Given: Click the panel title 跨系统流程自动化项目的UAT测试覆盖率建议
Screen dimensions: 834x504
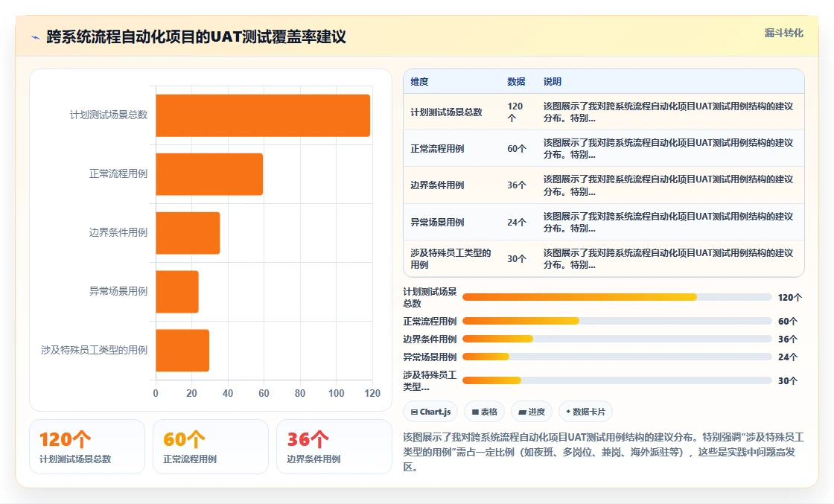Looking at the screenshot, I should point(197,36).
